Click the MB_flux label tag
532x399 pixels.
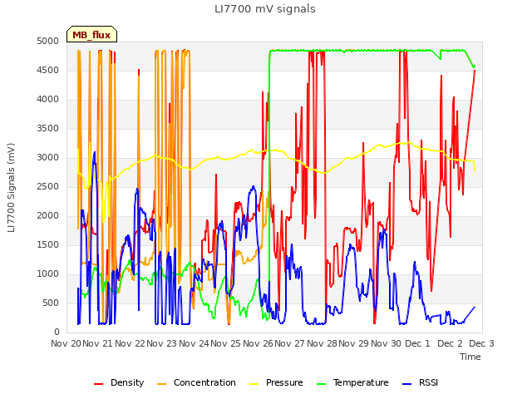pos(91,35)
